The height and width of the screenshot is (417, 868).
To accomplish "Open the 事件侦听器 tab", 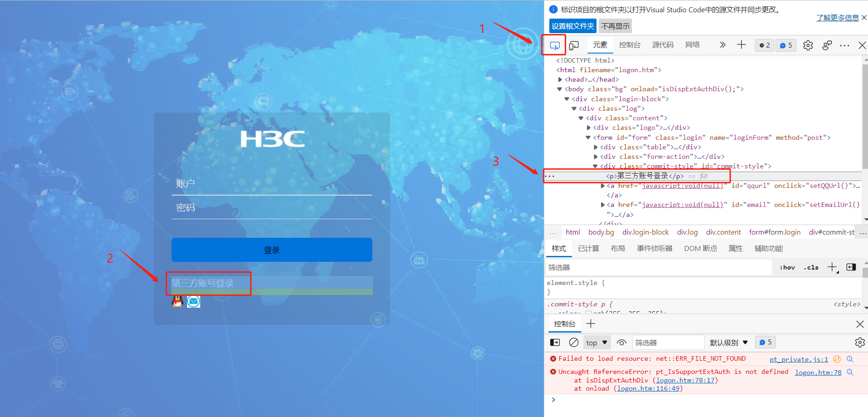I will coord(655,249).
